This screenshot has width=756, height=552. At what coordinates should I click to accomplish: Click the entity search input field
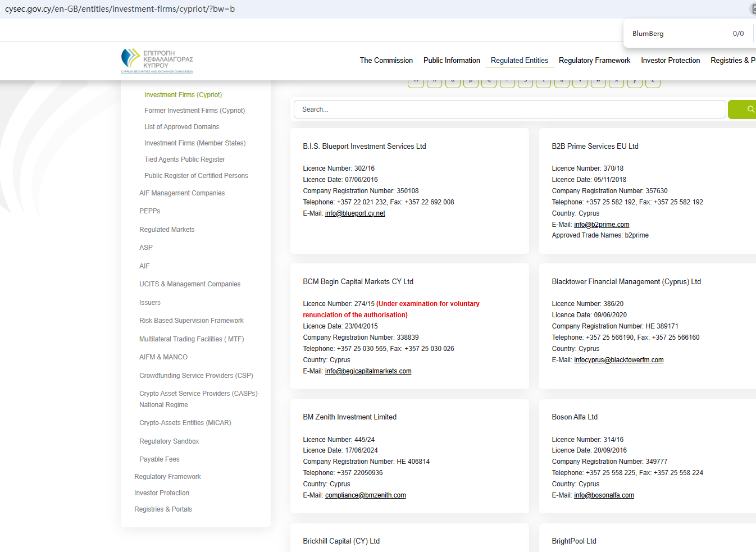pyautogui.click(x=509, y=110)
